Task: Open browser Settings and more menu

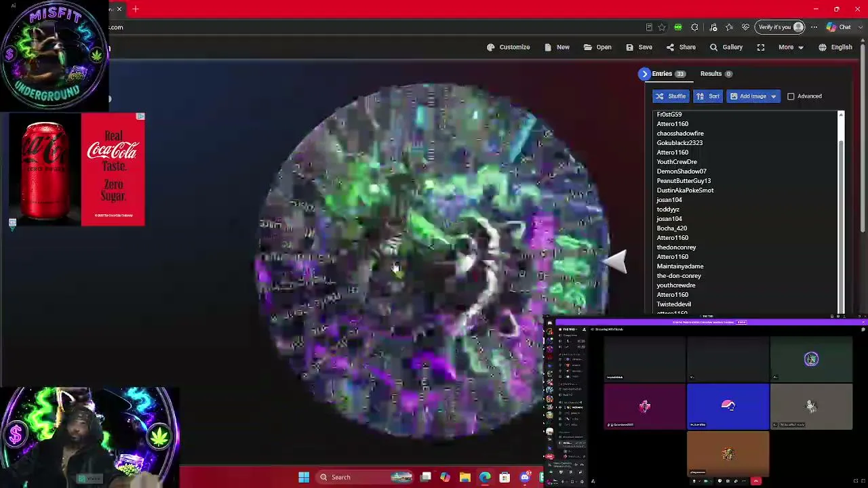Action: pos(814,27)
